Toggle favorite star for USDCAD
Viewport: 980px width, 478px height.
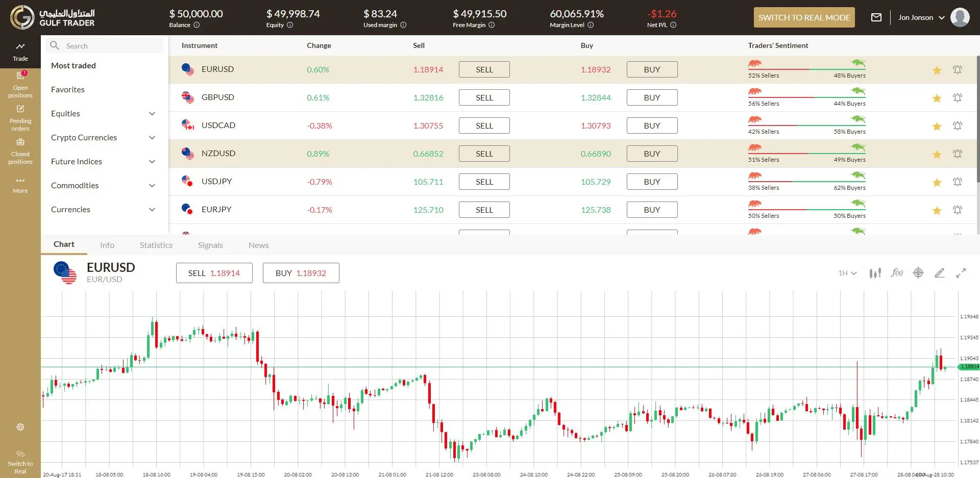(937, 126)
